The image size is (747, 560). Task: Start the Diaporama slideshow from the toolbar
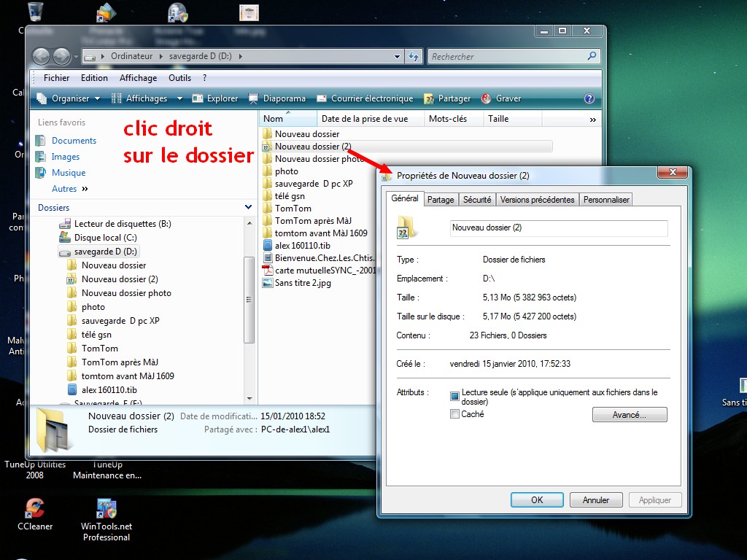click(x=277, y=98)
